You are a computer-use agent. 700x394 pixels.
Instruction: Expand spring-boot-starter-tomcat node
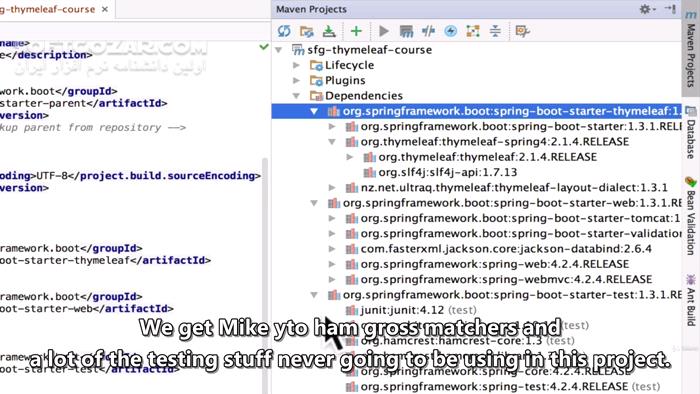(x=332, y=218)
